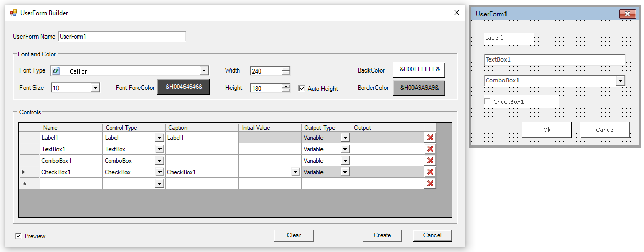The height and width of the screenshot is (252, 644).
Task: Click the Calibri font glyph icon
Action: (56, 71)
